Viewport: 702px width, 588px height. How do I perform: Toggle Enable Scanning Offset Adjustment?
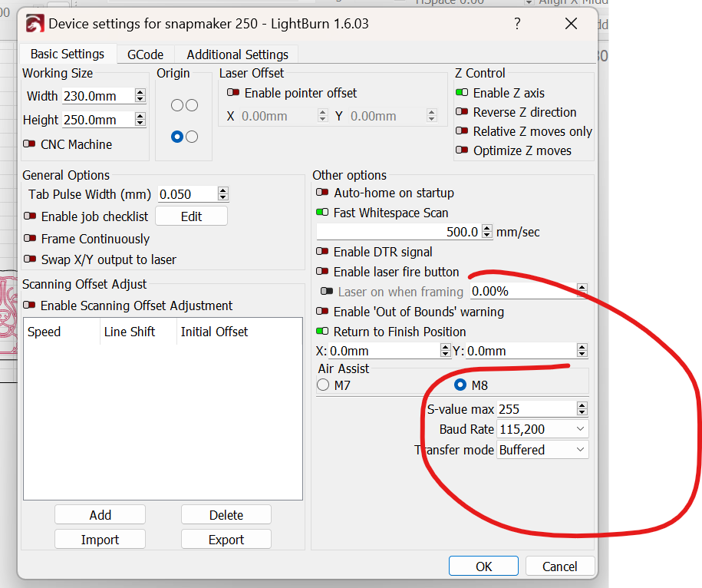point(29,305)
